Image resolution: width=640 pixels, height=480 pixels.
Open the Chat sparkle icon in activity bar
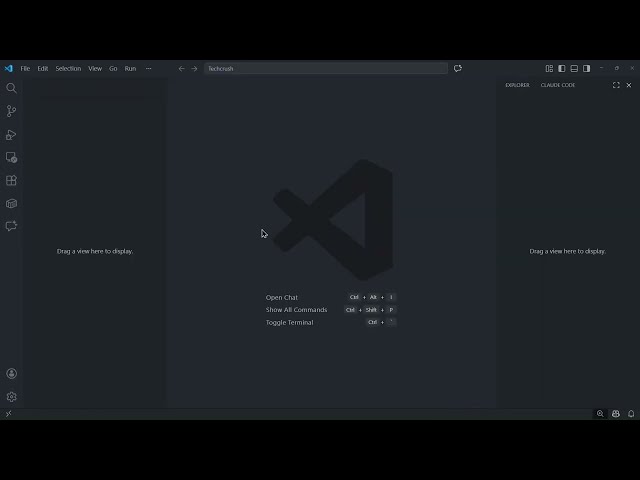coord(11,226)
